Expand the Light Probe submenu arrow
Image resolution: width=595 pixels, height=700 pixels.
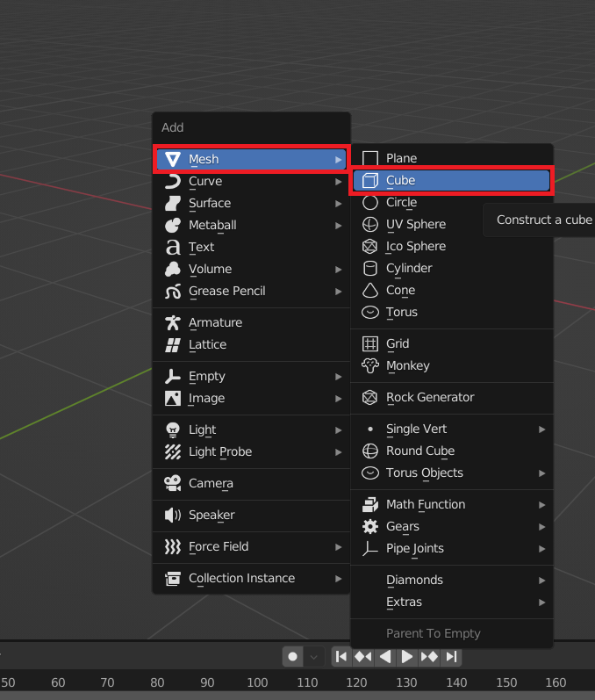coord(339,451)
